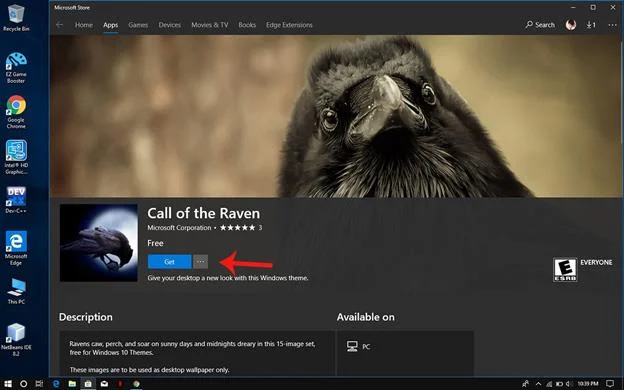Click 'Give your desktop a new look' text
624x390 pixels.
point(228,278)
